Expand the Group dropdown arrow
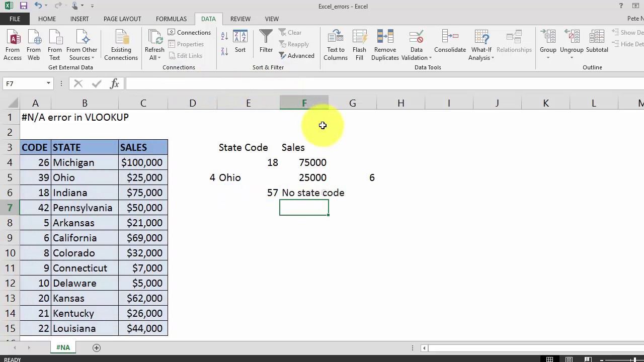 [x=548, y=57]
